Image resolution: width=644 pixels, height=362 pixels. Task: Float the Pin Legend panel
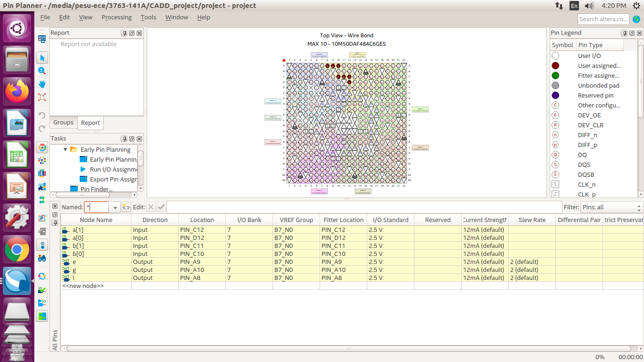click(632, 33)
